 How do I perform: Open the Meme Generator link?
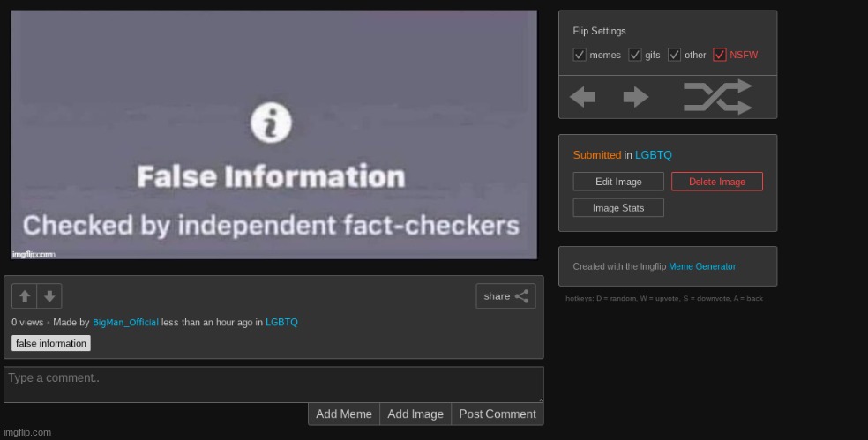pos(702,266)
